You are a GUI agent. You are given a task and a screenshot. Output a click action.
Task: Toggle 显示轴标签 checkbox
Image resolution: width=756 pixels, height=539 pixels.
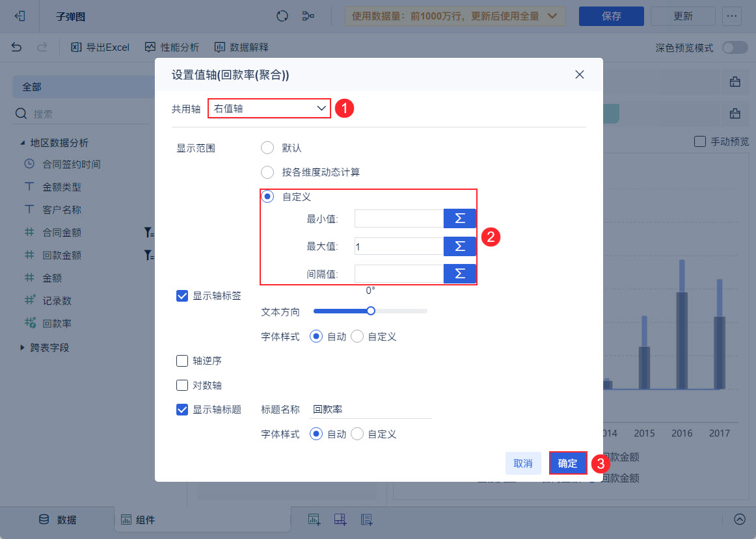pos(182,296)
